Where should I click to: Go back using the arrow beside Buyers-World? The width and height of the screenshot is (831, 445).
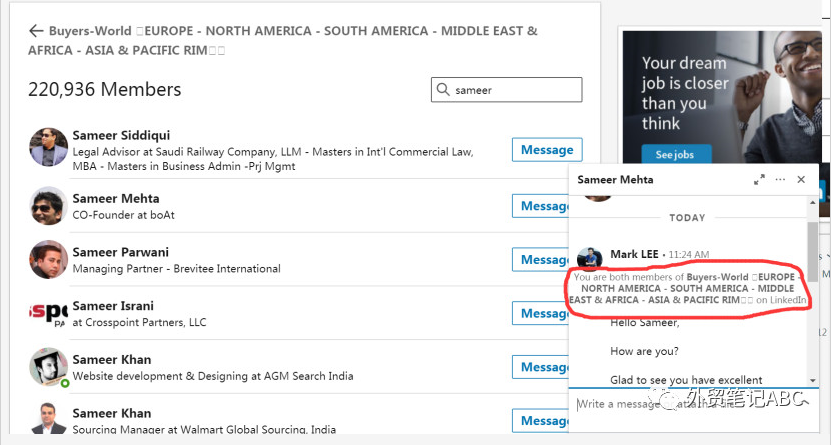[x=36, y=31]
